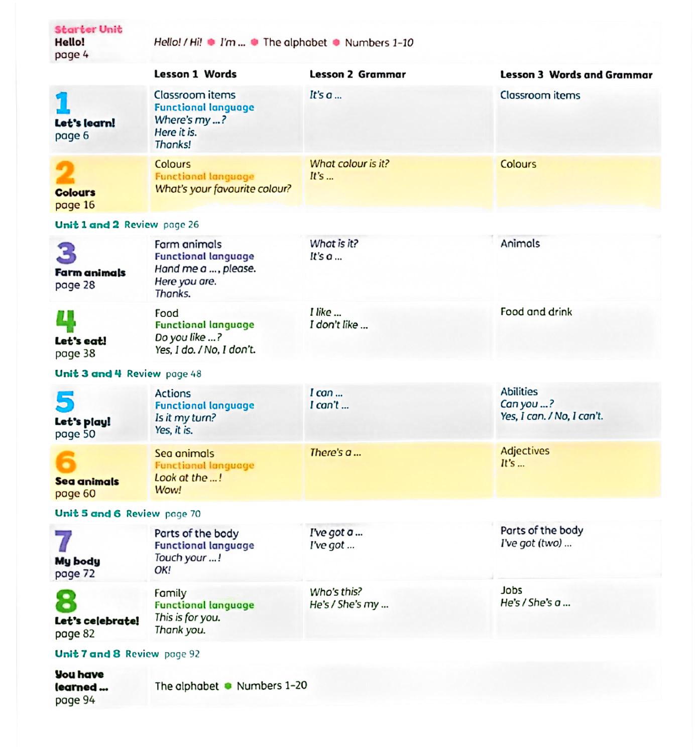The width and height of the screenshot is (700, 753).
Task: Select Lesson 3 Words and Grammar header
Action: click(x=576, y=75)
